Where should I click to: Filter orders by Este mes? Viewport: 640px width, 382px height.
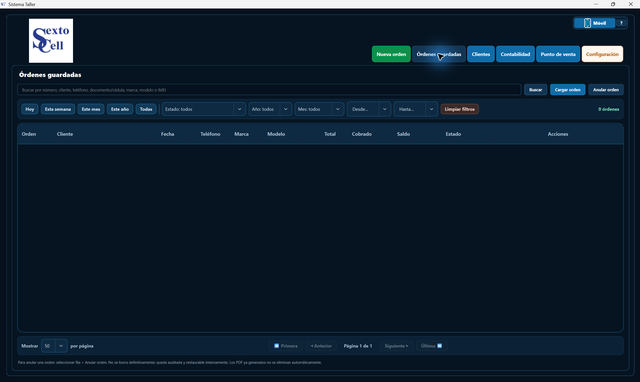[91, 109]
